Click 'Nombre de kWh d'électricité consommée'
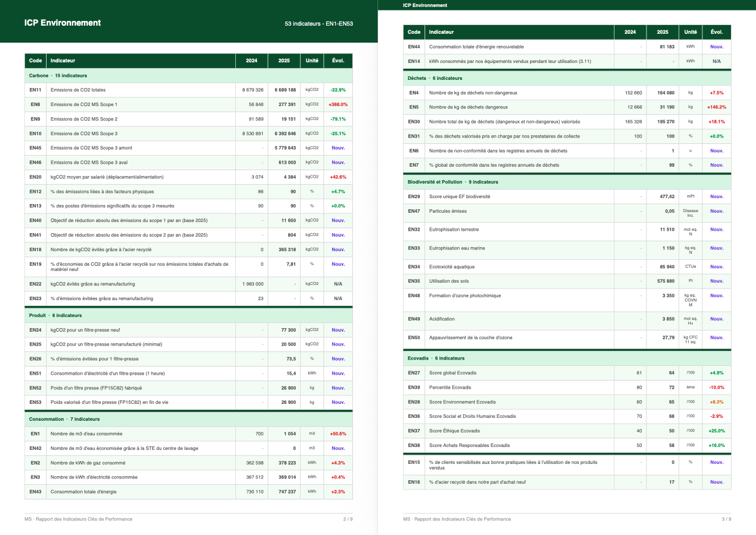Image resolution: width=756 pixels, height=535 pixels. pos(94,477)
